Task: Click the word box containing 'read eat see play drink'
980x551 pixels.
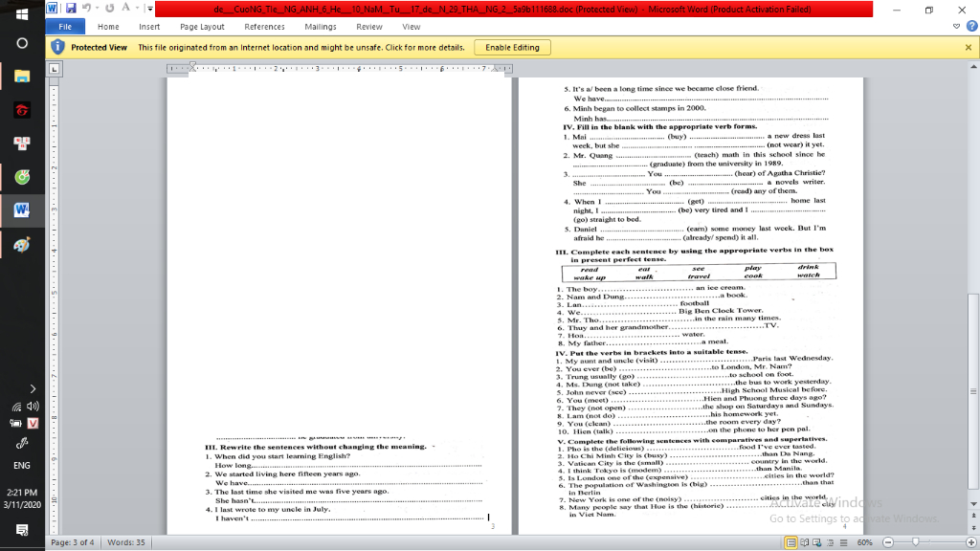Action: pos(699,273)
